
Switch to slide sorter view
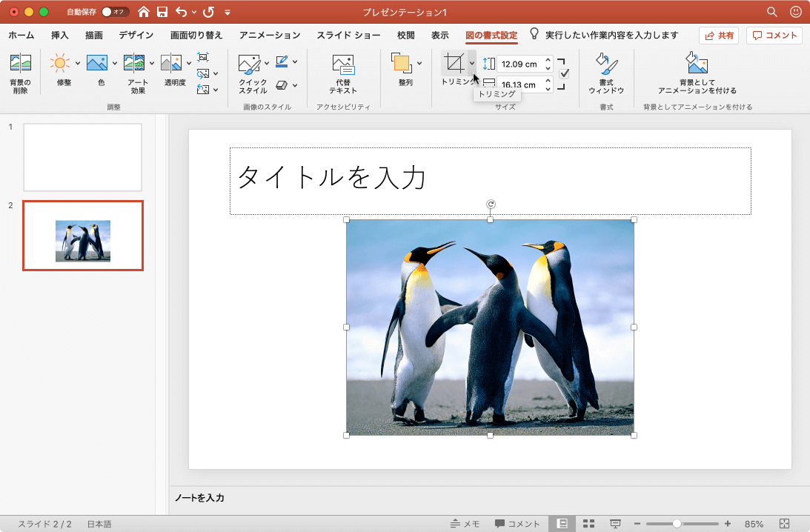pyautogui.click(x=588, y=524)
